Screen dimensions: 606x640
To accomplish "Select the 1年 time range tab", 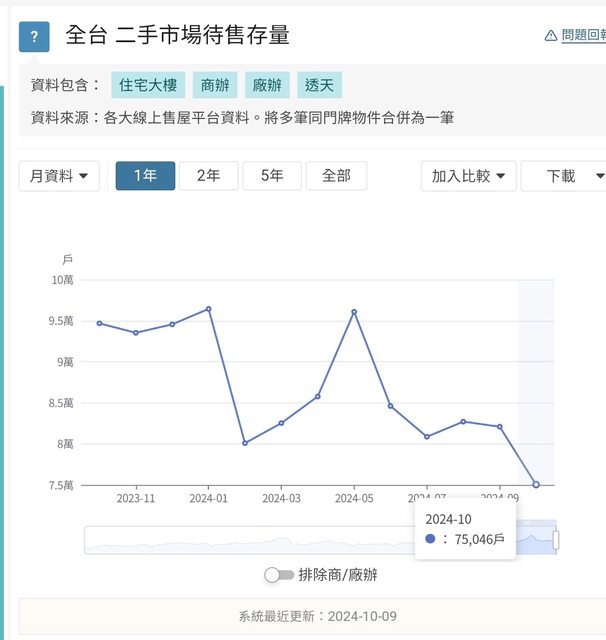I will (x=145, y=176).
